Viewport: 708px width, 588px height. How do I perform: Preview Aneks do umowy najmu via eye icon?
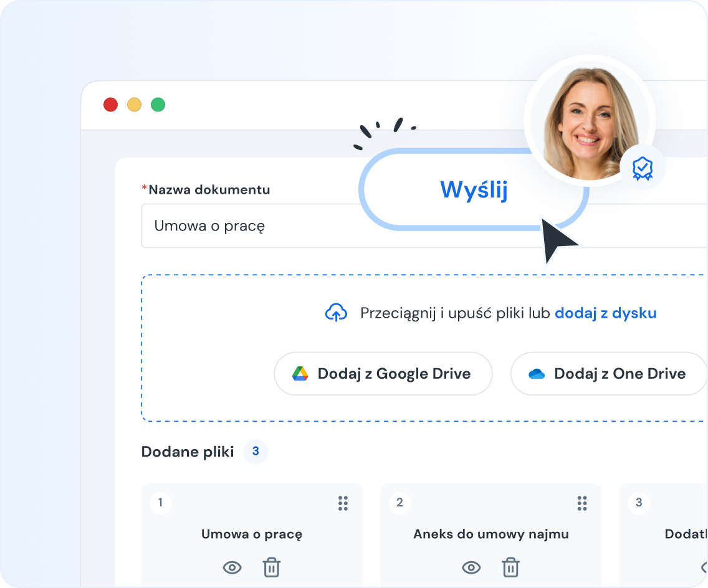pyautogui.click(x=472, y=567)
